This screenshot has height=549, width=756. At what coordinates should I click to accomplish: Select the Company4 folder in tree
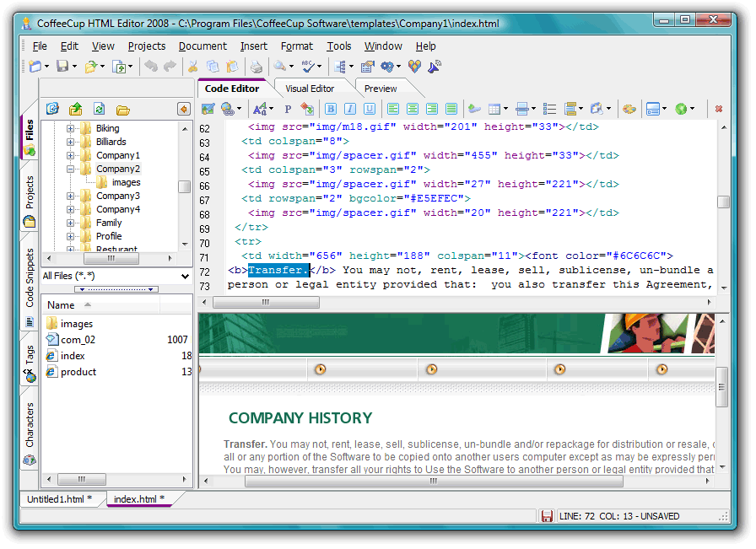[x=117, y=209]
